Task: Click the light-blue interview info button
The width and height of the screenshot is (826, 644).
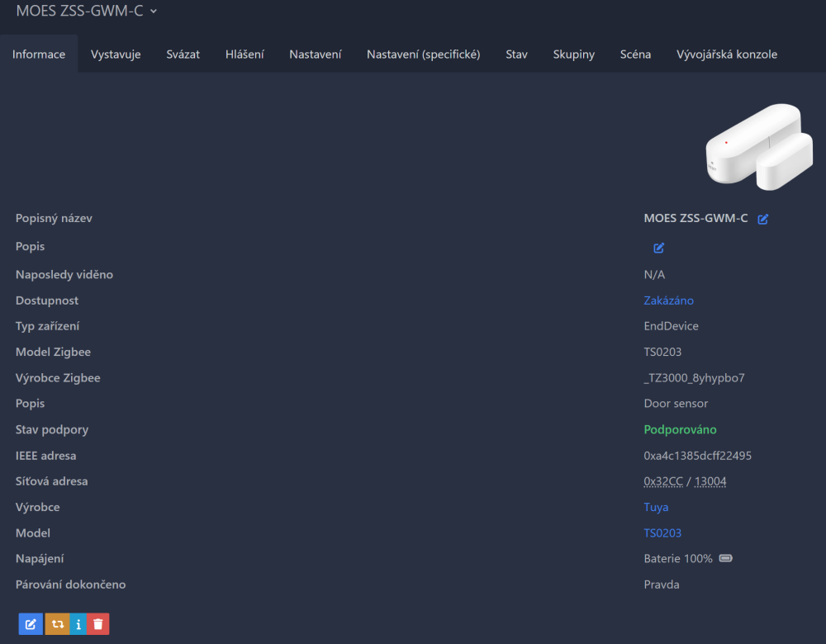Action: point(78,624)
